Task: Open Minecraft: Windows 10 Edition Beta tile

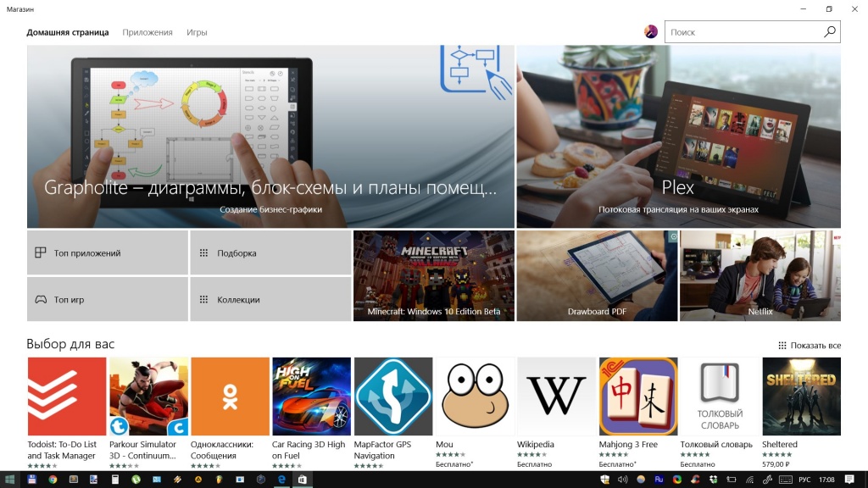Action: [x=434, y=275]
